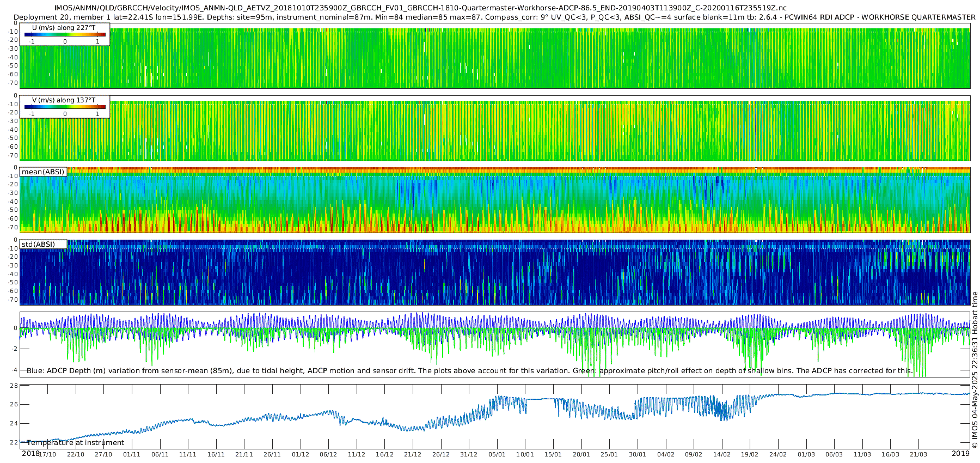The height and width of the screenshot is (463, 980).
Task: Click the '04/02' date tick label
Action: tap(666, 454)
